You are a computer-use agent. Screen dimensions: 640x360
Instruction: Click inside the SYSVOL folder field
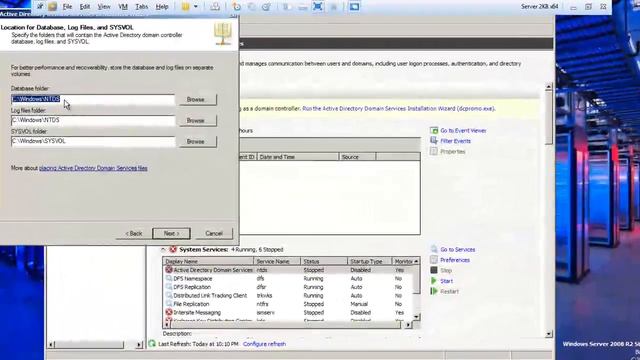click(93, 141)
